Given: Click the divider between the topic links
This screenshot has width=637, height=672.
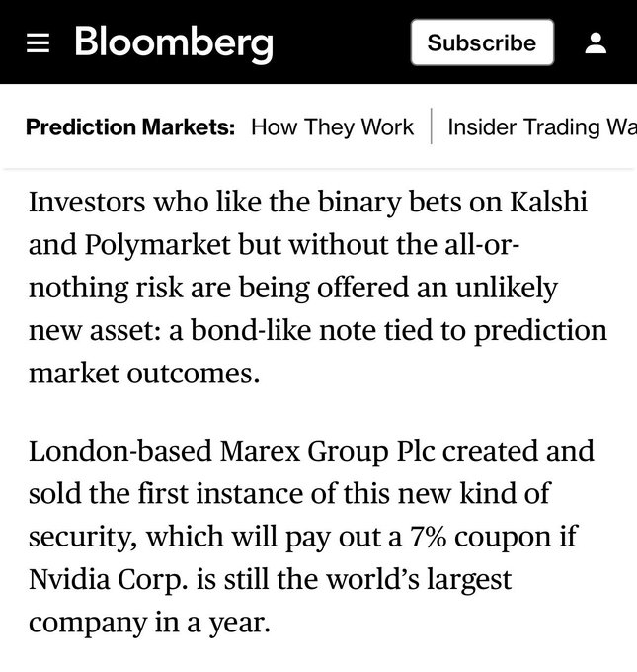Looking at the screenshot, I should click(432, 127).
